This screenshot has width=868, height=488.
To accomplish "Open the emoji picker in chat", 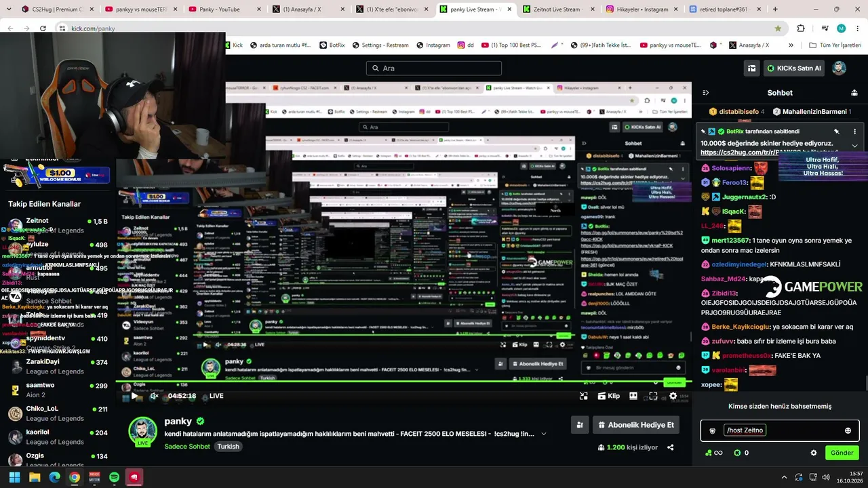I will click(x=848, y=430).
